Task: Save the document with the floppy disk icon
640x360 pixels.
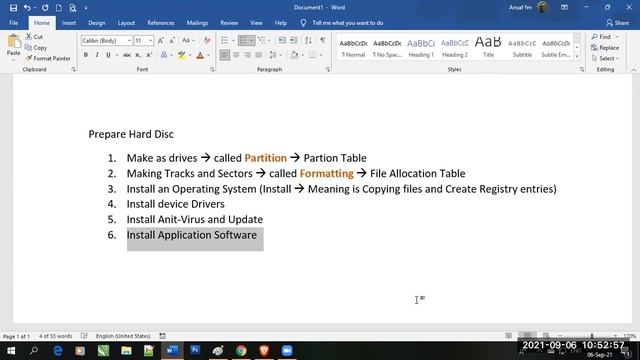Action: click(13, 8)
